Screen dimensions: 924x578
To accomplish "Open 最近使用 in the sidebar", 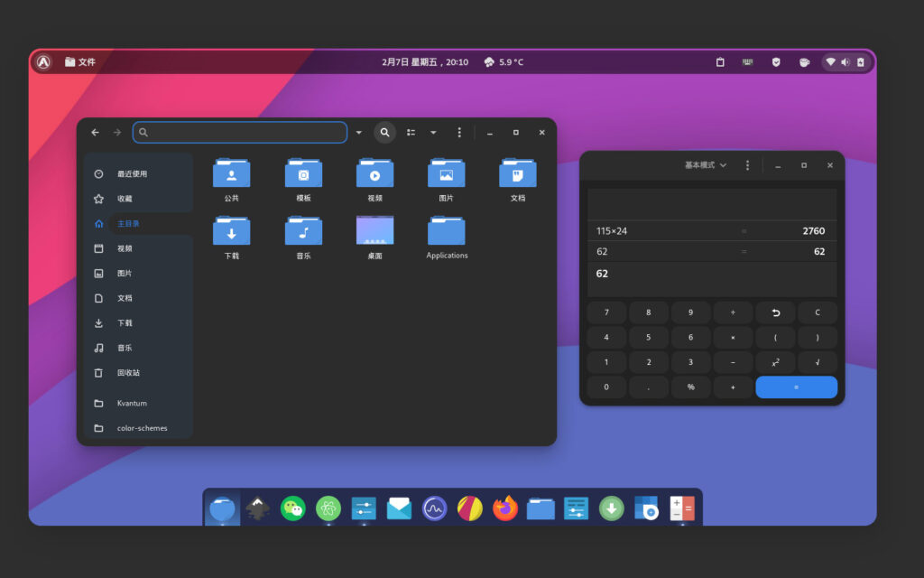I will click(139, 174).
